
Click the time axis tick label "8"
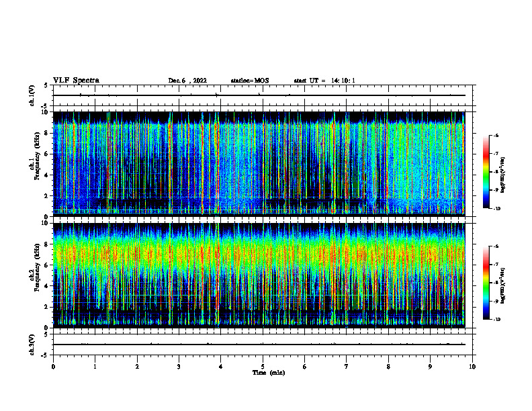point(388,367)
